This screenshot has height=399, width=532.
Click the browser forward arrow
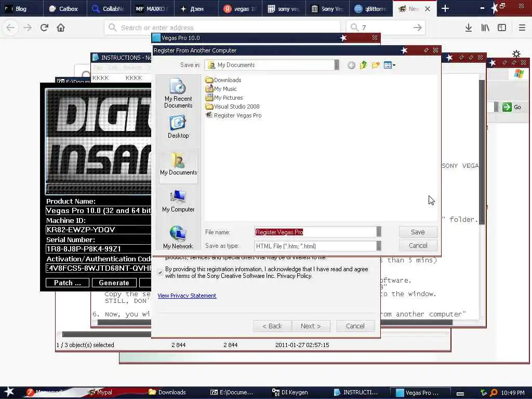[28, 28]
